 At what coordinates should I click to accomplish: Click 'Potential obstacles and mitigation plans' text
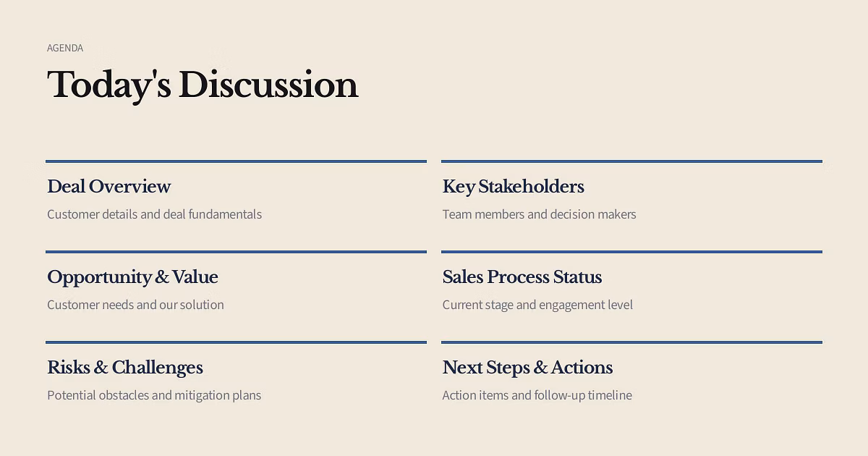point(154,395)
